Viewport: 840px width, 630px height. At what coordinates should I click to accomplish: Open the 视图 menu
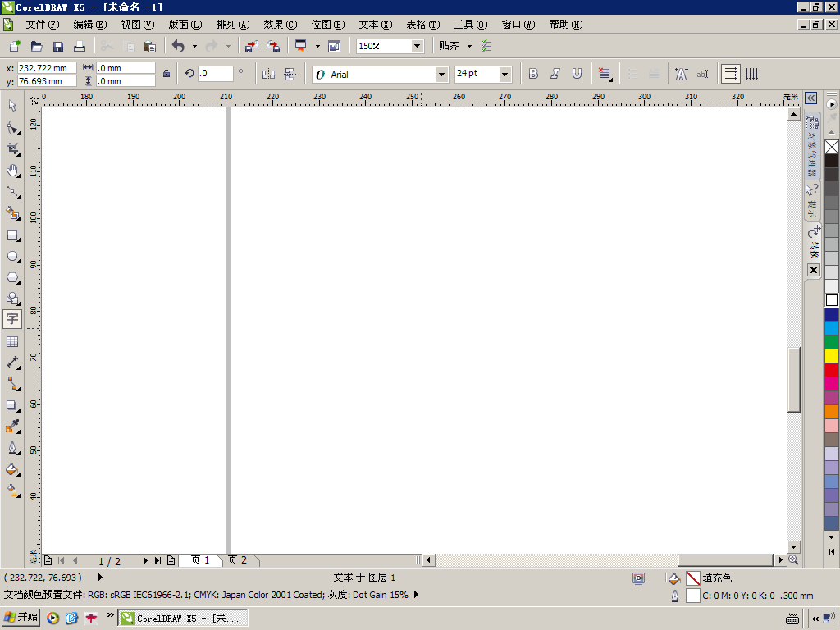click(x=138, y=25)
